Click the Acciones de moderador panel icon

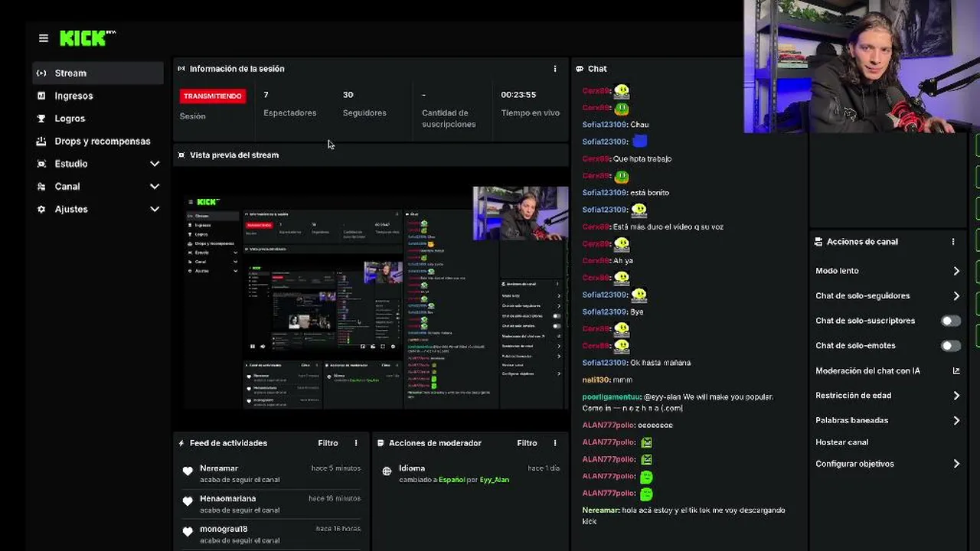381,443
